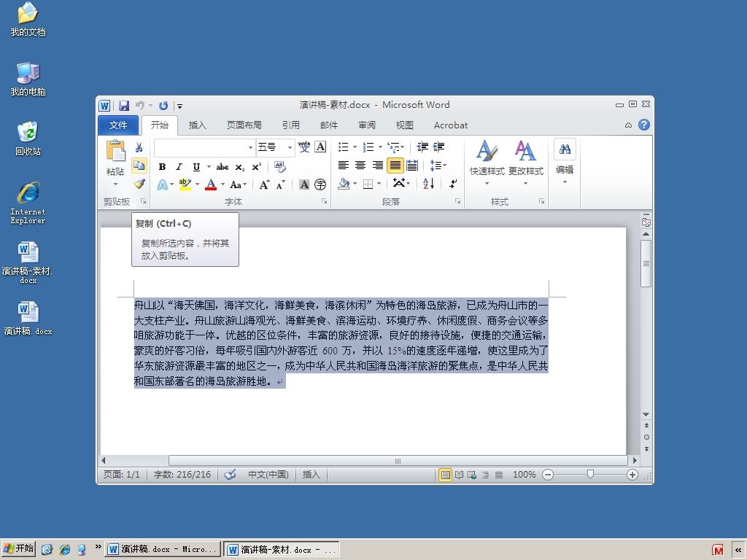Click the Copy icon in clipboard group

pyautogui.click(x=139, y=166)
